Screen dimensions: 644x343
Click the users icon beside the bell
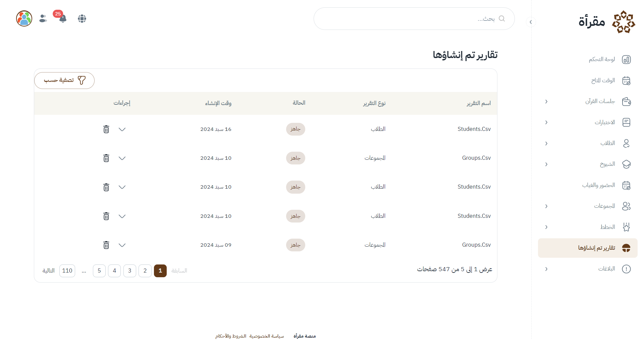[43, 18]
